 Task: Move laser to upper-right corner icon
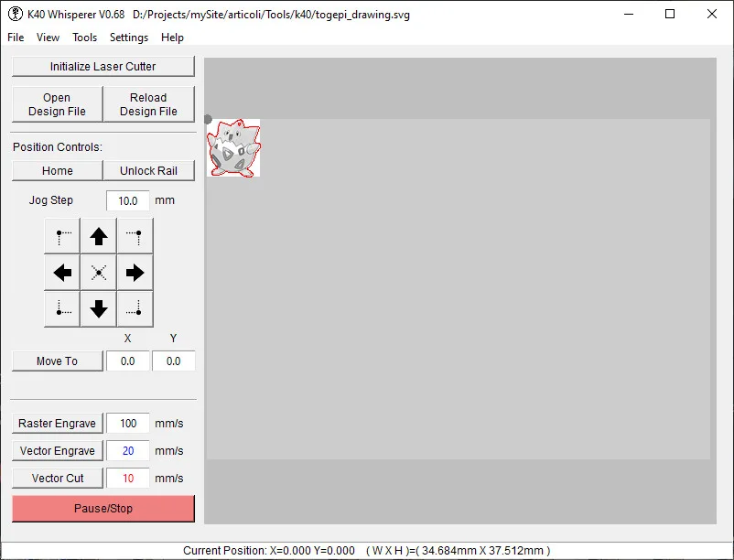coord(135,236)
